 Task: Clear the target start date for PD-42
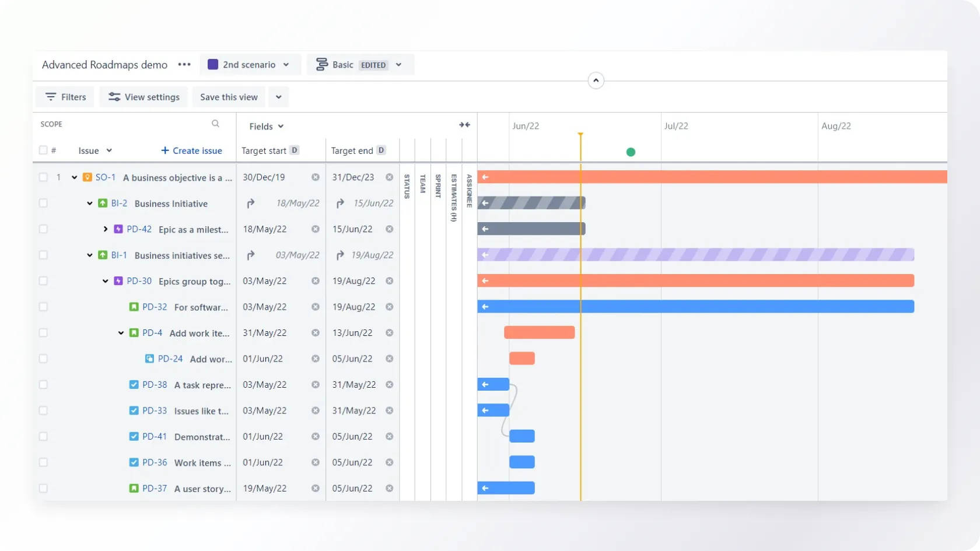[x=316, y=229]
